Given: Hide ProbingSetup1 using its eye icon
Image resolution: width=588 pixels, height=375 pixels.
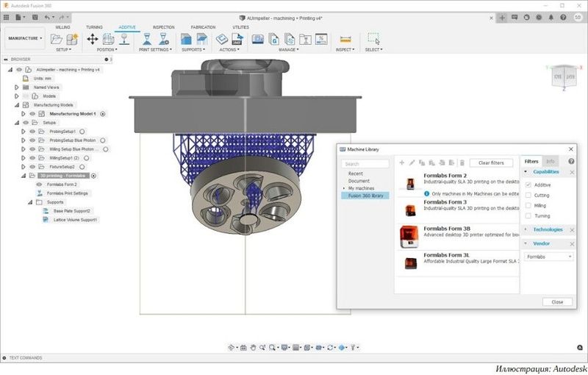Looking at the screenshot, I should tap(32, 131).
